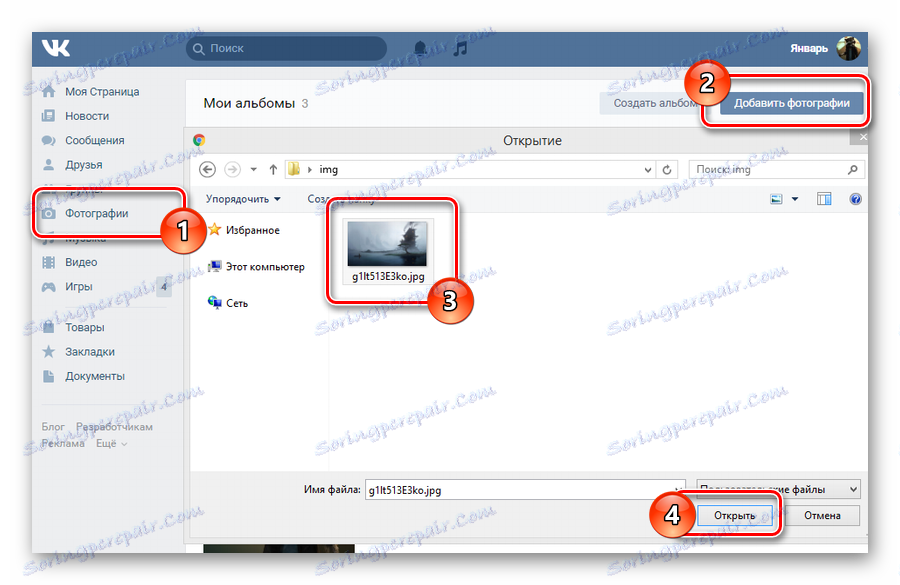The height and width of the screenshot is (585, 900).
Task: Click the profile avatar next to Январь
Action: [848, 48]
